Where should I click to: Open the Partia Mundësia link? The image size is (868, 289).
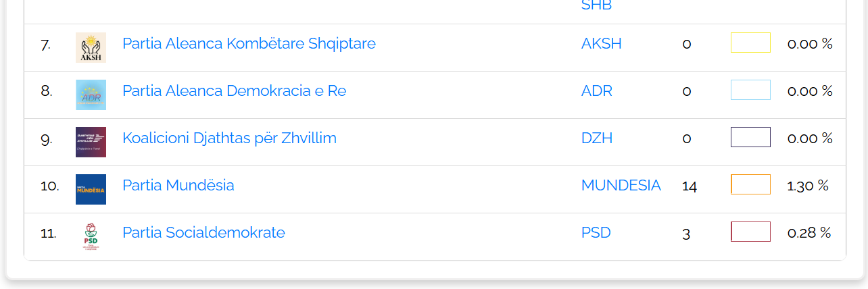[178, 185]
